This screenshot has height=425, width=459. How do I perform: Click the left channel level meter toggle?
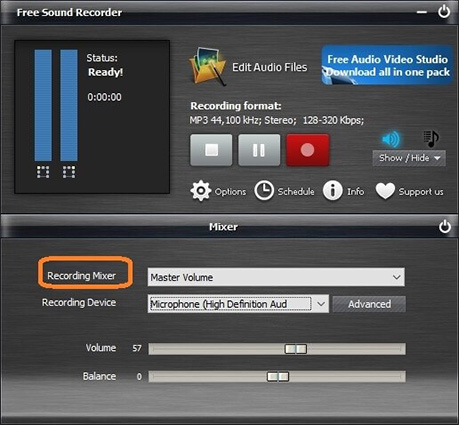43,172
